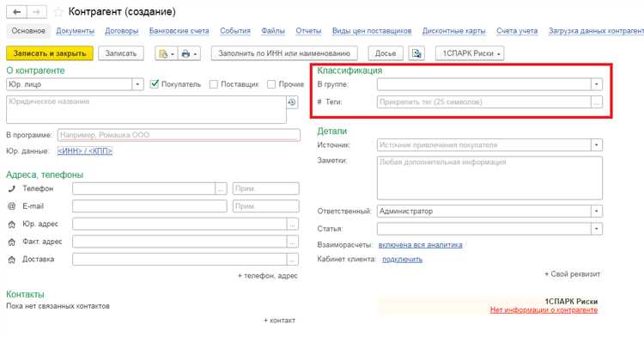
Task: Open name history icon beside legal name field
Action: point(292,102)
